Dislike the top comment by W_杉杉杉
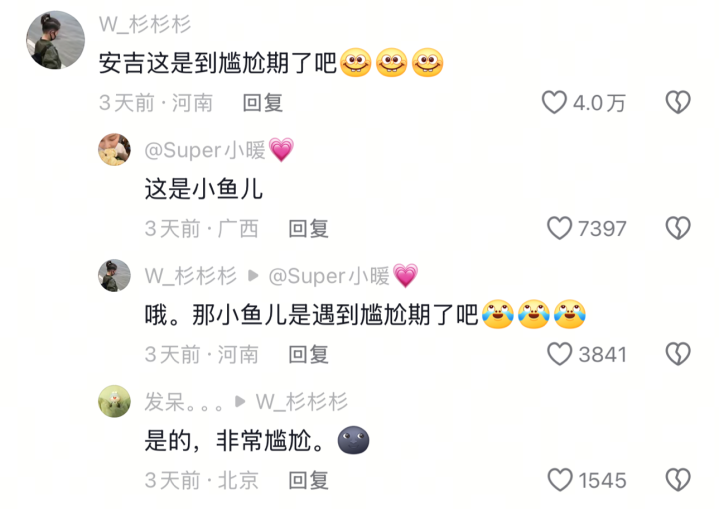719x509 pixels. (x=678, y=102)
